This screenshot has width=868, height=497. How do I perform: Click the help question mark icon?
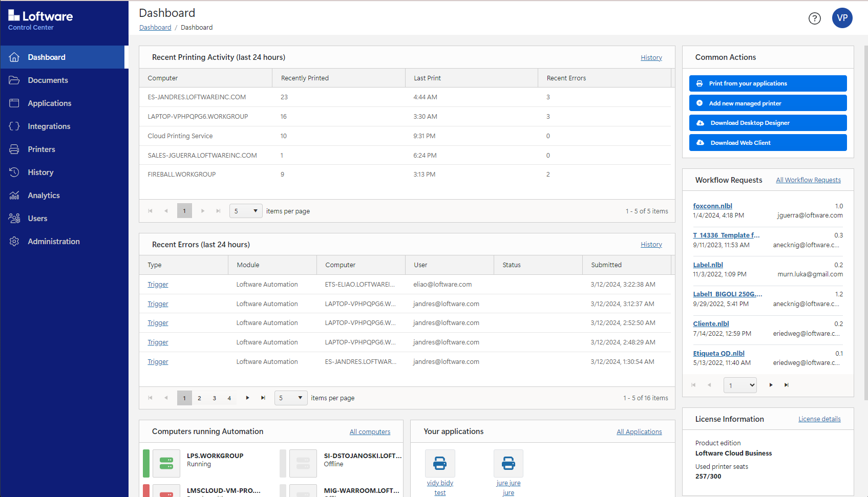point(814,18)
